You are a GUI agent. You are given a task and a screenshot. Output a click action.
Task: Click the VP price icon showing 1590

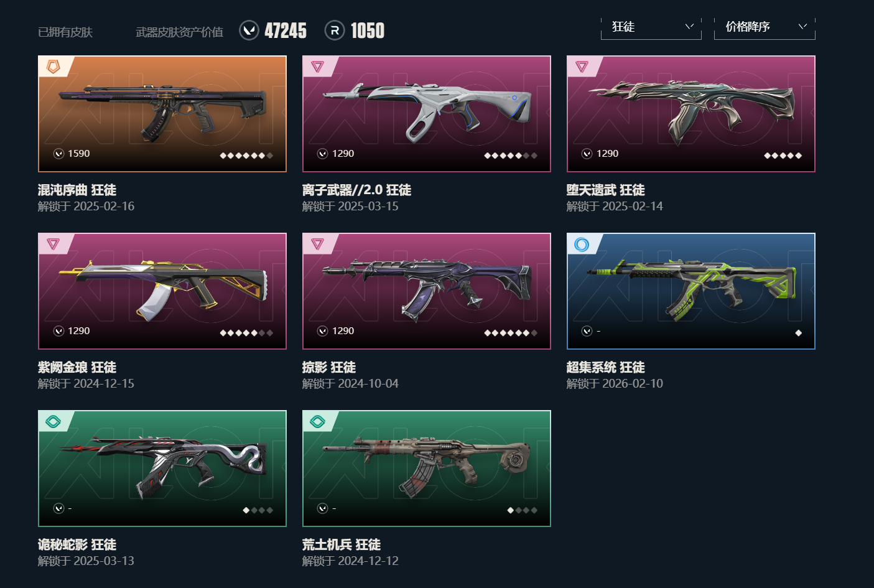pyautogui.click(x=58, y=154)
